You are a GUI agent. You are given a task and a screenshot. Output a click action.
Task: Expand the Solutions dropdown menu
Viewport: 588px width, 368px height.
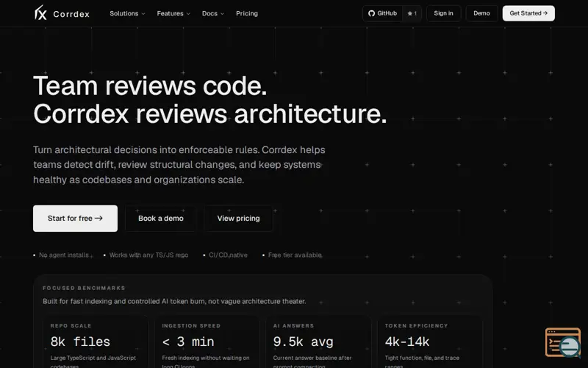[127, 13]
